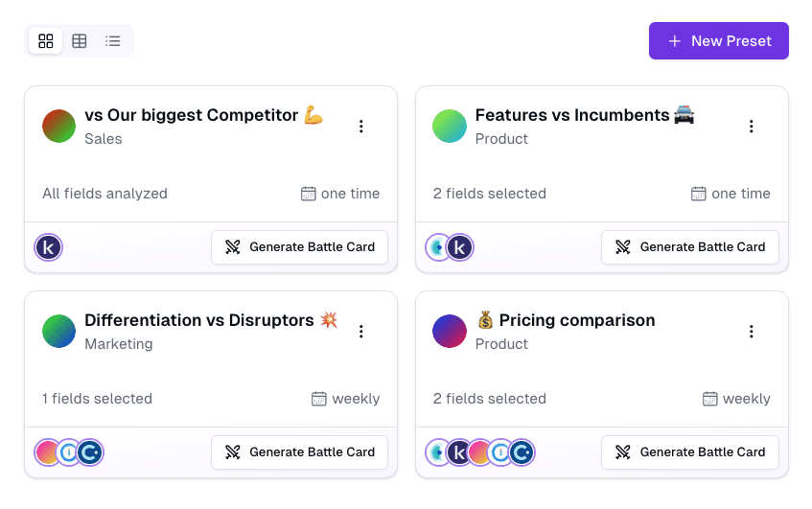This screenshot has height=509, width=812.
Task: Click the pink-orange gradient logo in Differentiation card
Action: click(x=47, y=452)
